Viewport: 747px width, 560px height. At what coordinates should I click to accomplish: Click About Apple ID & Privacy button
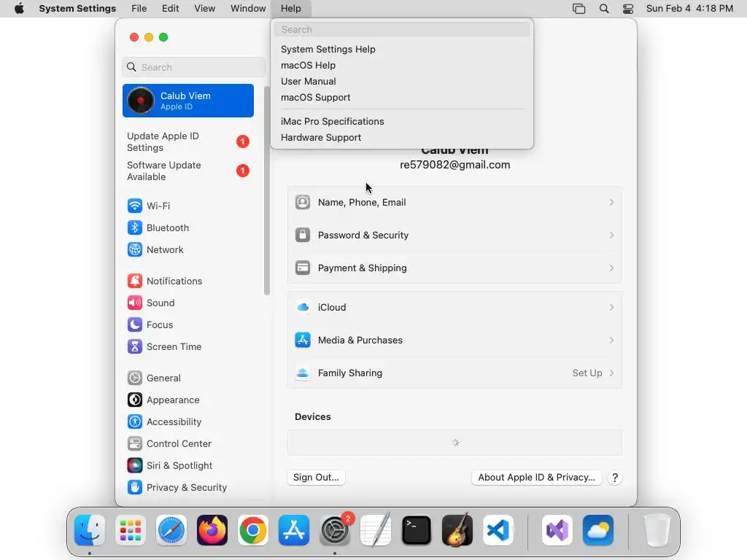536,478
